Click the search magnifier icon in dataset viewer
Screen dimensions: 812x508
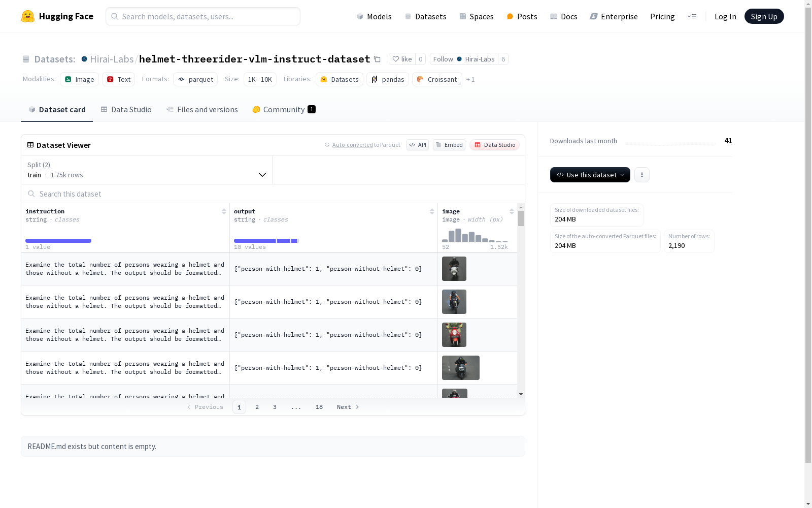coord(31,194)
